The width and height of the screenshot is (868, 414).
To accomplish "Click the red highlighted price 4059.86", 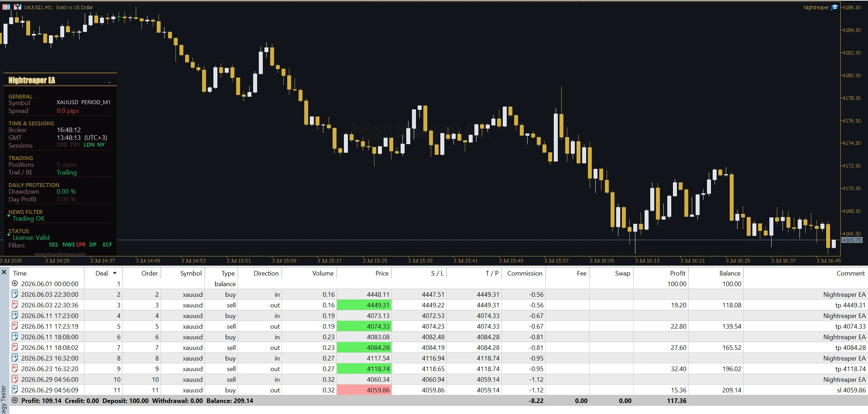I will point(364,390).
